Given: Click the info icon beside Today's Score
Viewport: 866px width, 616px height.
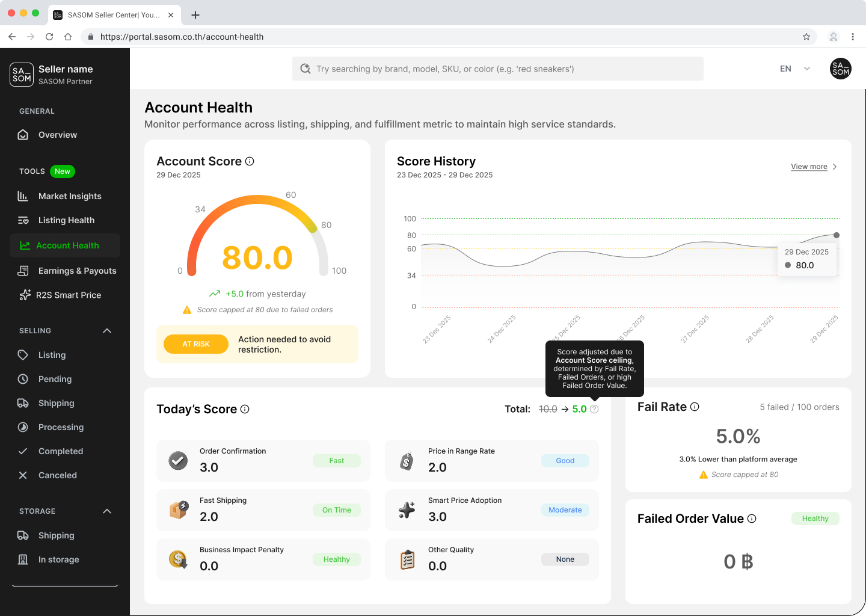Looking at the screenshot, I should click(245, 409).
